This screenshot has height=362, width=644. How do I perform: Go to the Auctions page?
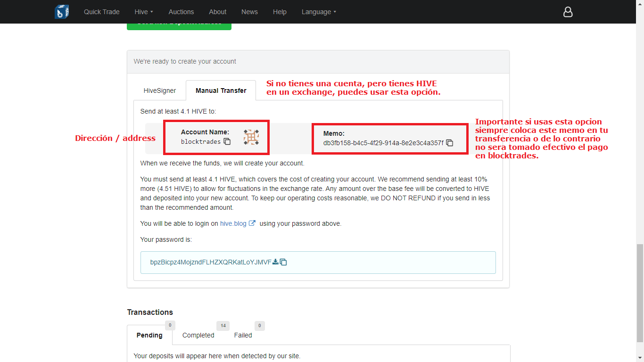click(x=181, y=12)
